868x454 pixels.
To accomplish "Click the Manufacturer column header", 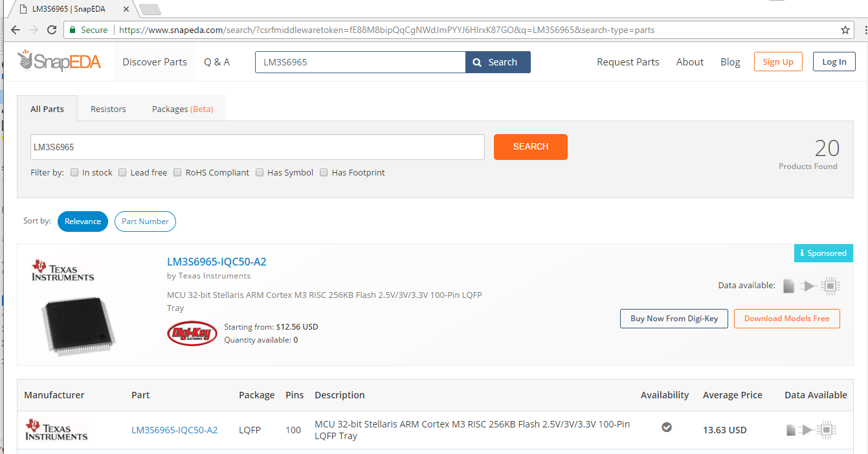I will (54, 395).
